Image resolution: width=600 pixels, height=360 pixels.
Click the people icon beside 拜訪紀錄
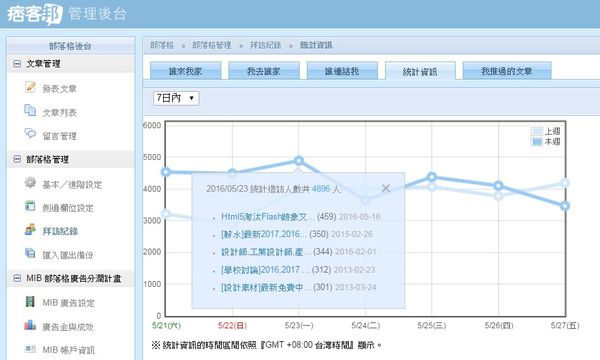30,230
